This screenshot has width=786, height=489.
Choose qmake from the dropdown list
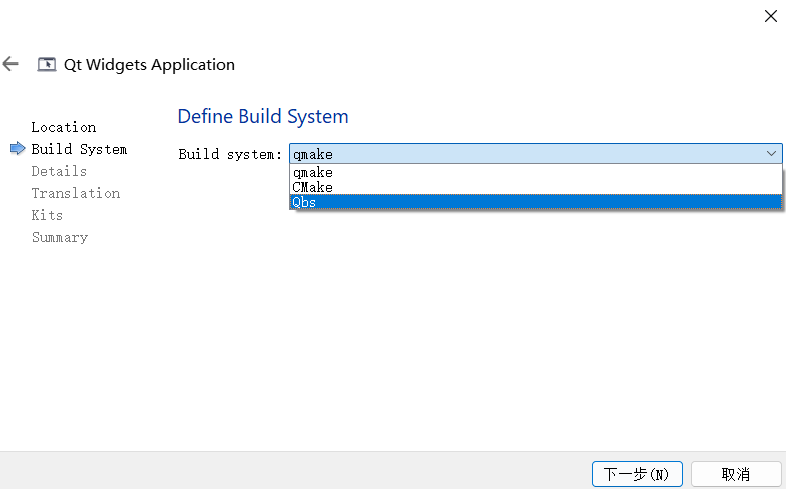[535, 172]
